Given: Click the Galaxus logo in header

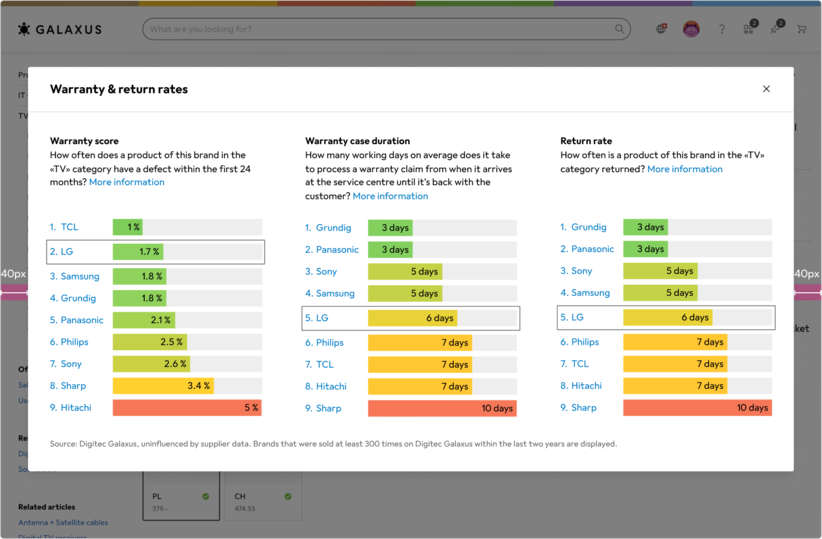Looking at the screenshot, I should pyautogui.click(x=59, y=29).
